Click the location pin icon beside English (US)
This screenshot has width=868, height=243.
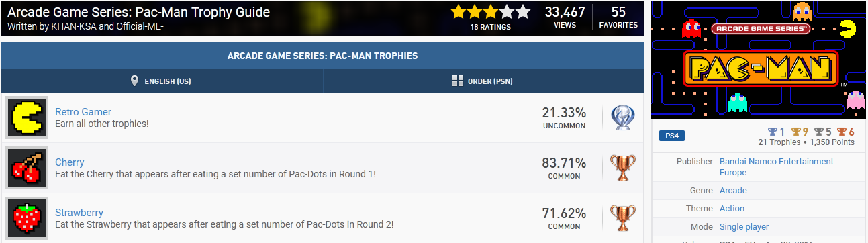coord(134,81)
